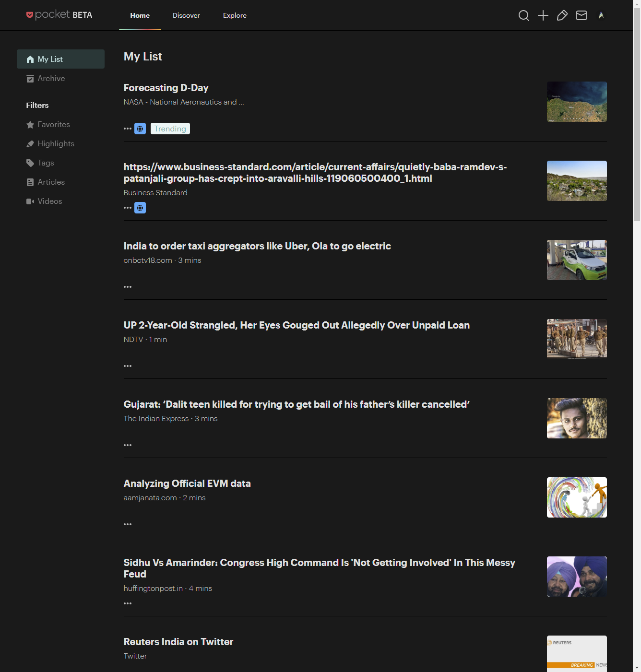Click the NDTV police photo thumbnail

(577, 339)
